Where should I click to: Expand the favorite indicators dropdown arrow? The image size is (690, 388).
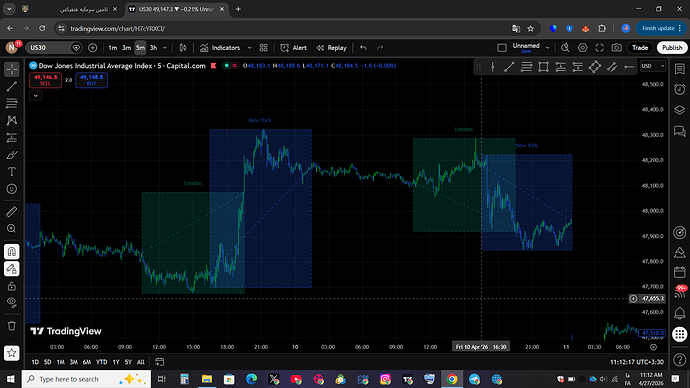[250, 48]
